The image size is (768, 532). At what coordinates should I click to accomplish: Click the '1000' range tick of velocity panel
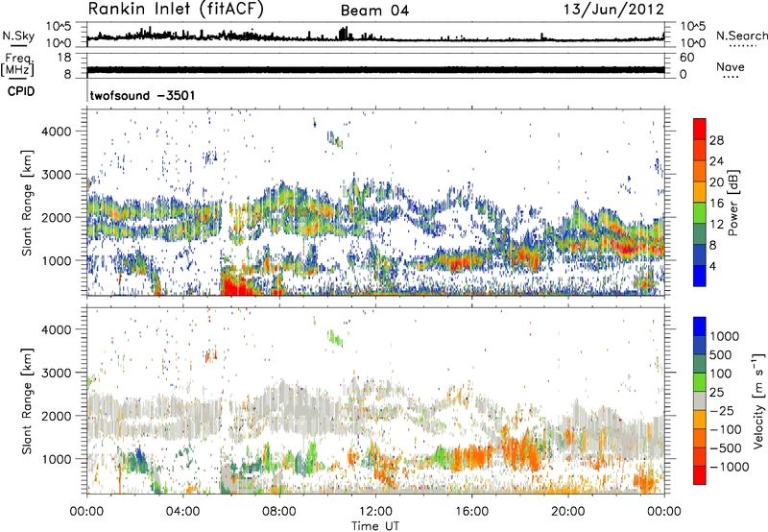(58, 459)
